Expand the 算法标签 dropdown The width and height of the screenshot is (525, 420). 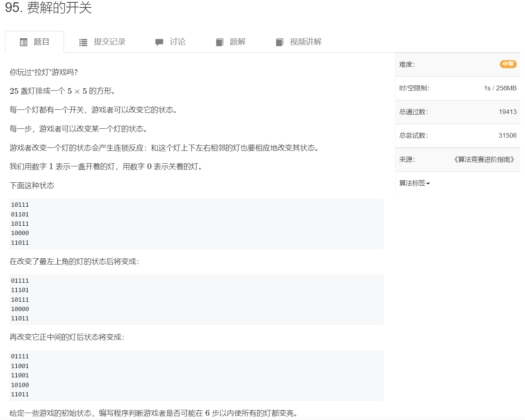(x=414, y=183)
